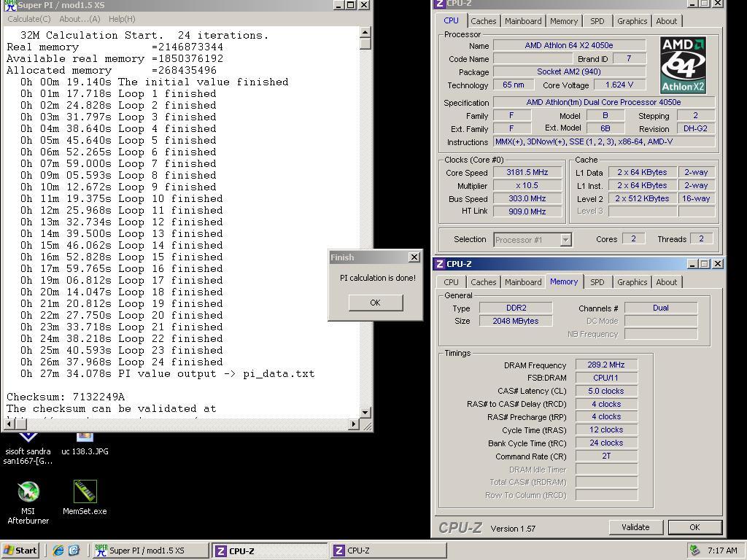Click the lower CPU-Z window title icon

[x=440, y=264]
